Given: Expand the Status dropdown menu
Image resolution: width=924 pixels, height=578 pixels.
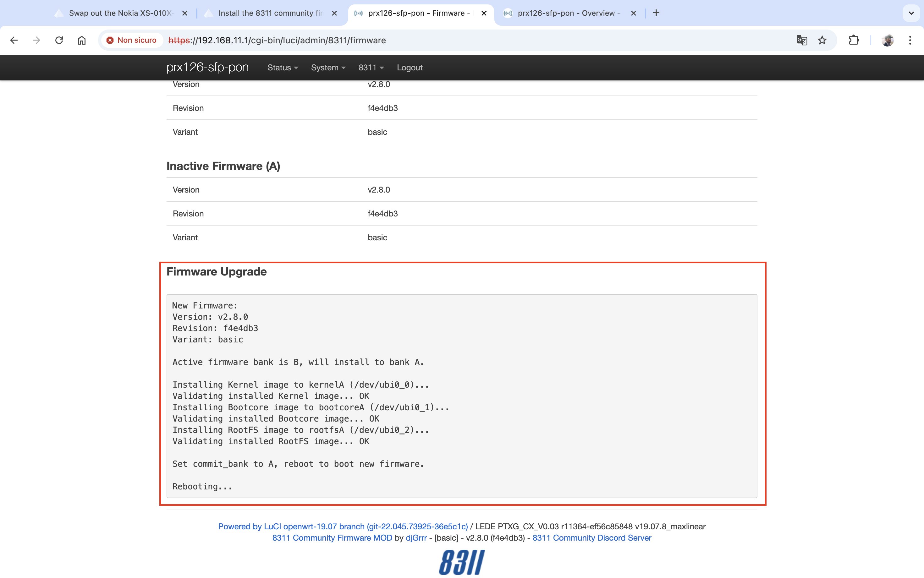Looking at the screenshot, I should (282, 68).
